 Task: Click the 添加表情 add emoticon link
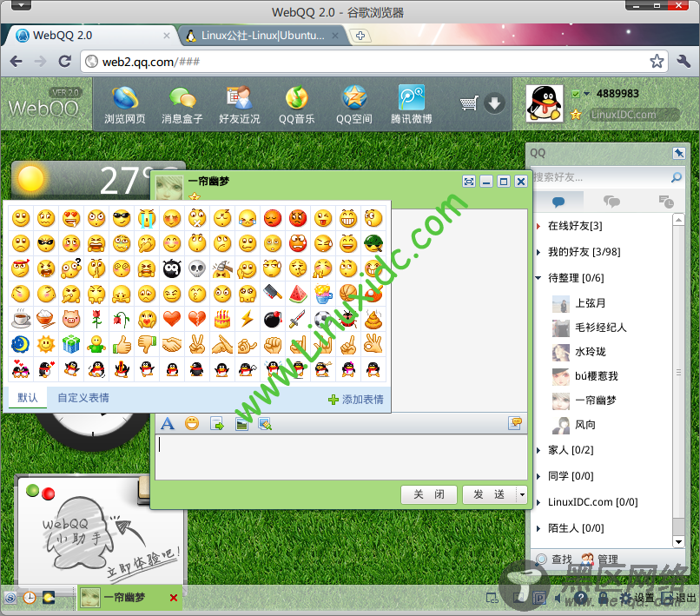356,400
